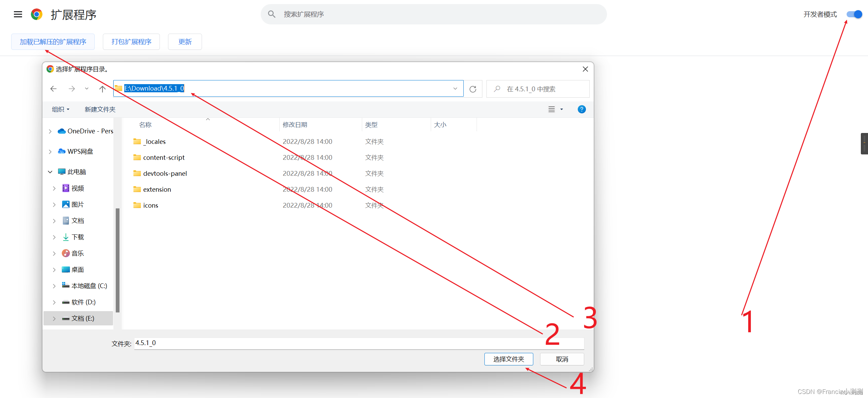This screenshot has width=868, height=398.
Task: Open the icons folder
Action: 150,205
